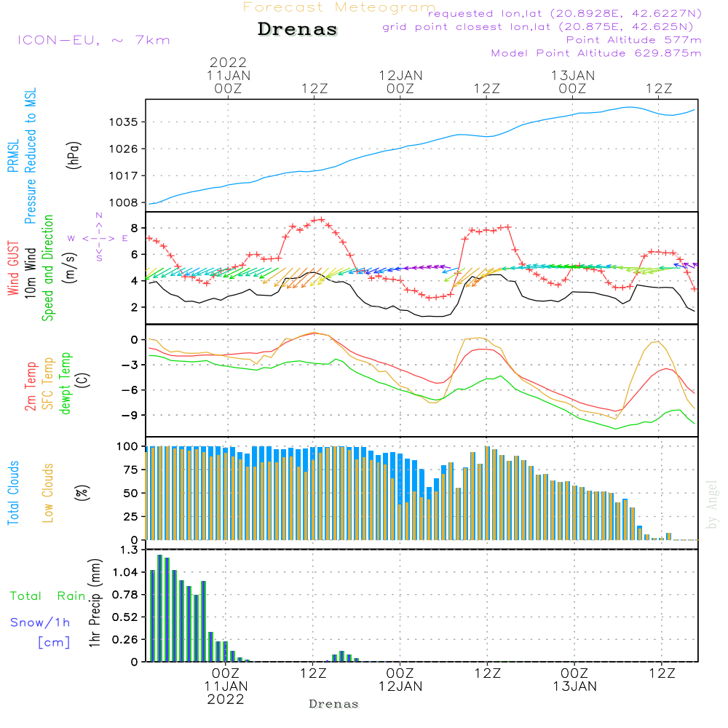Click the tallest precipitation bar
The height and width of the screenshot is (728, 728).
159,608
